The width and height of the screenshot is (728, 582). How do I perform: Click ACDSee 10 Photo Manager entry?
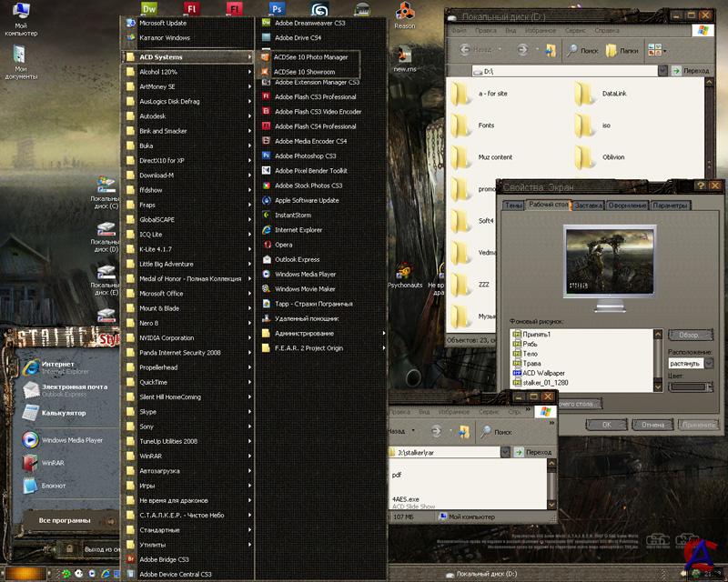pyautogui.click(x=310, y=56)
